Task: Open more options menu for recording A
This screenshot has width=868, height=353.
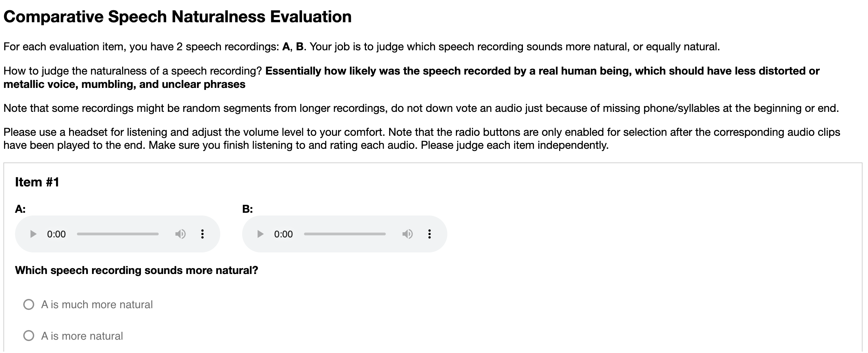Action: [202, 234]
